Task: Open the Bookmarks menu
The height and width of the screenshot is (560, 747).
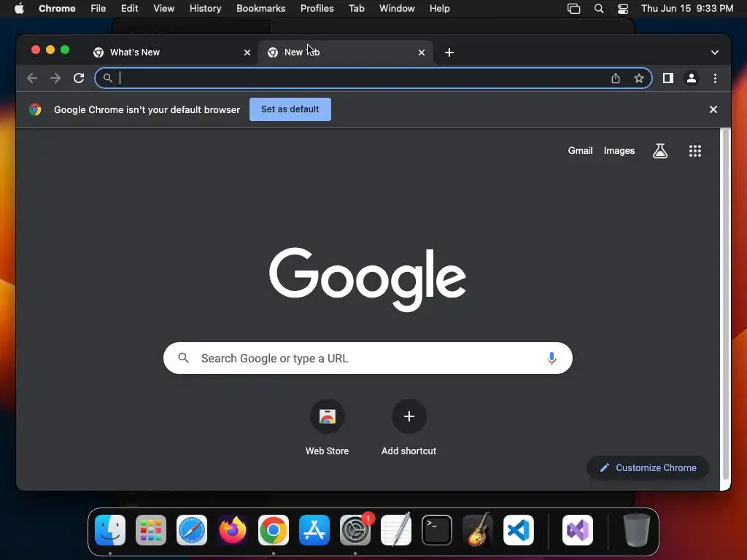Action: (261, 9)
